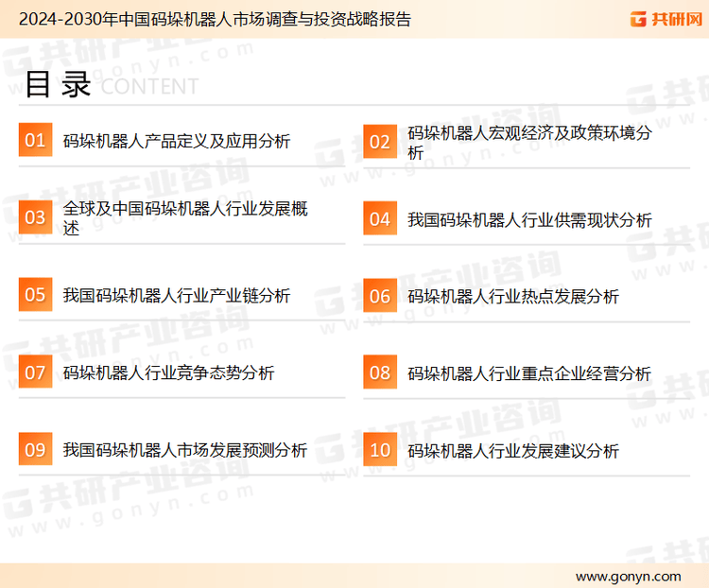Open chapter 码垛机器人行业竞争态势分析

click(x=168, y=373)
